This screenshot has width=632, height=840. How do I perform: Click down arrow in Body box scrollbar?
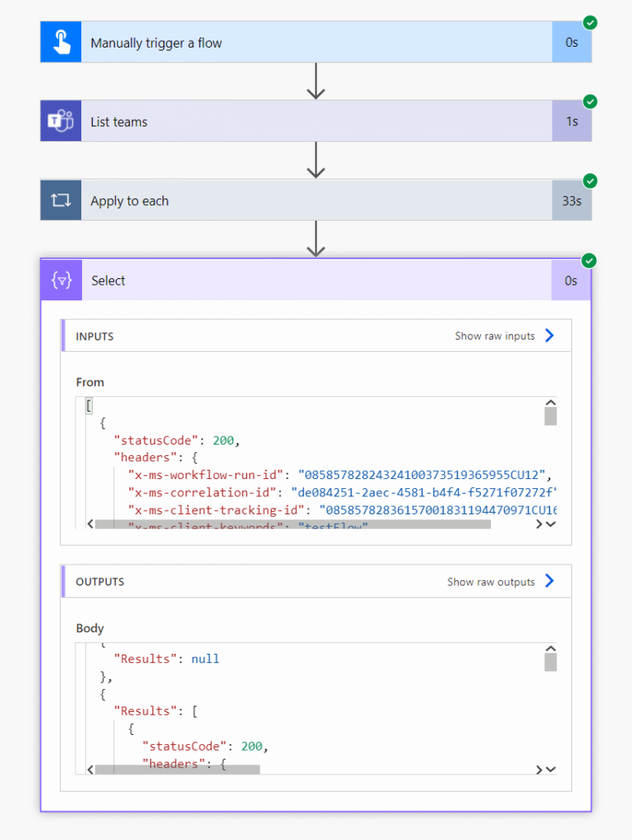pos(551,769)
